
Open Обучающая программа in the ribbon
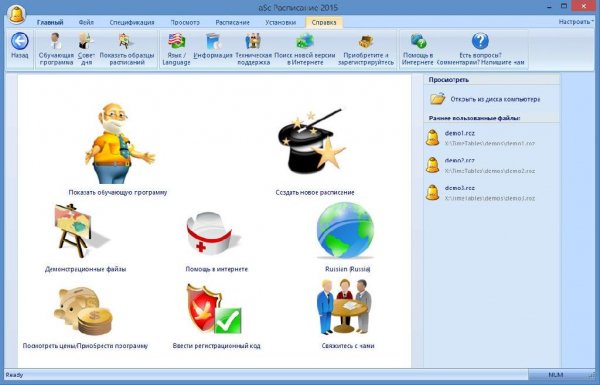[56, 49]
